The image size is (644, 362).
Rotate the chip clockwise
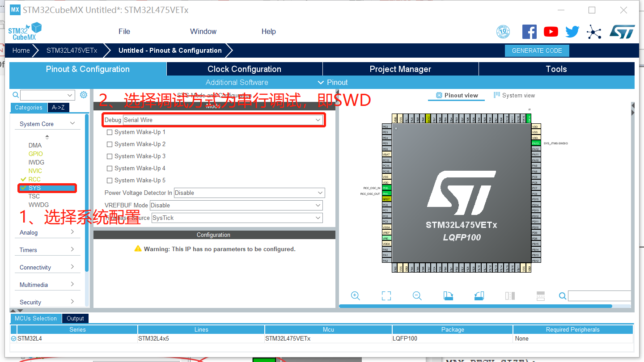pos(448,296)
